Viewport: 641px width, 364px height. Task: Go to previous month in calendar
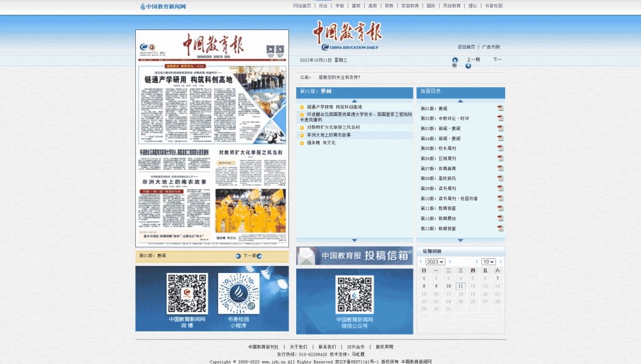477,261
